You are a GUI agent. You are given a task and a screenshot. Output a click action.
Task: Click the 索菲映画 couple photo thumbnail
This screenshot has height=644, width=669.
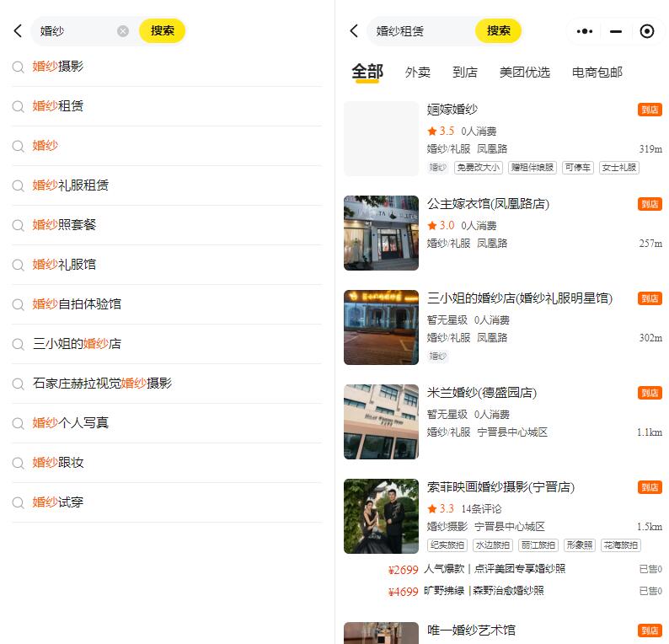[381, 516]
